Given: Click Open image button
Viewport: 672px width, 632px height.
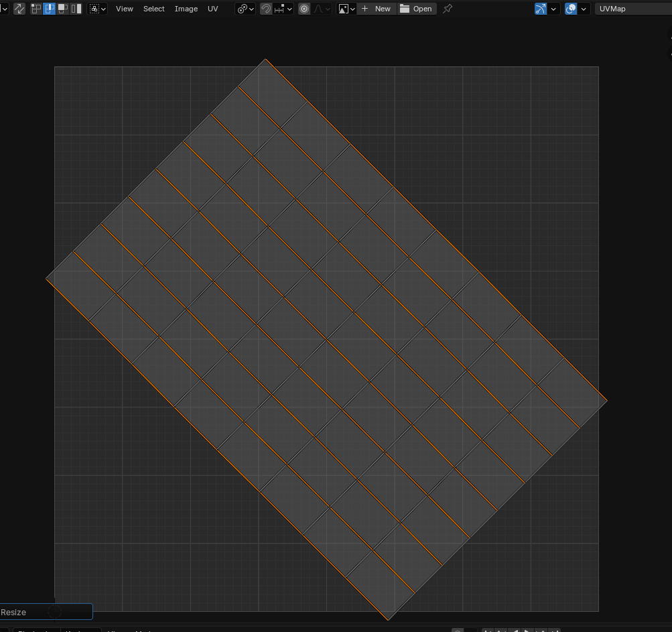Looking at the screenshot, I should point(416,9).
